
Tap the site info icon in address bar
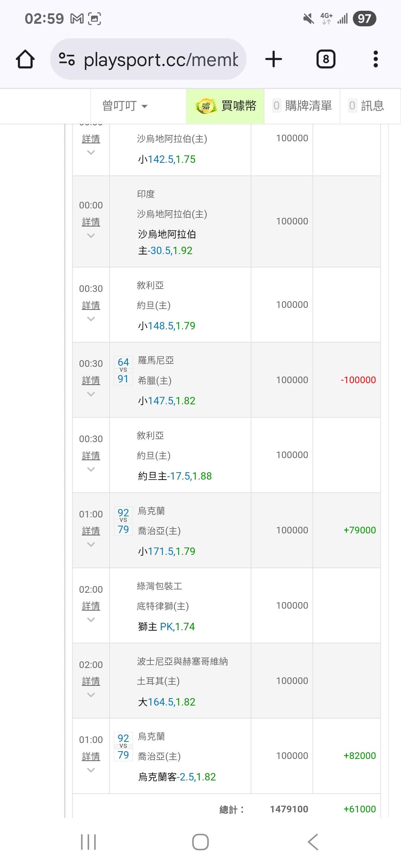click(x=67, y=59)
